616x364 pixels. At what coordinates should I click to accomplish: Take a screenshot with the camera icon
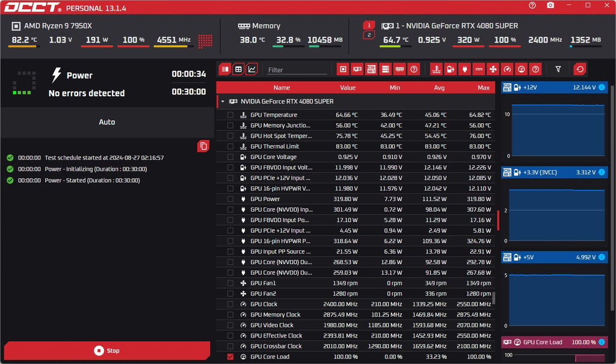tap(550, 5)
